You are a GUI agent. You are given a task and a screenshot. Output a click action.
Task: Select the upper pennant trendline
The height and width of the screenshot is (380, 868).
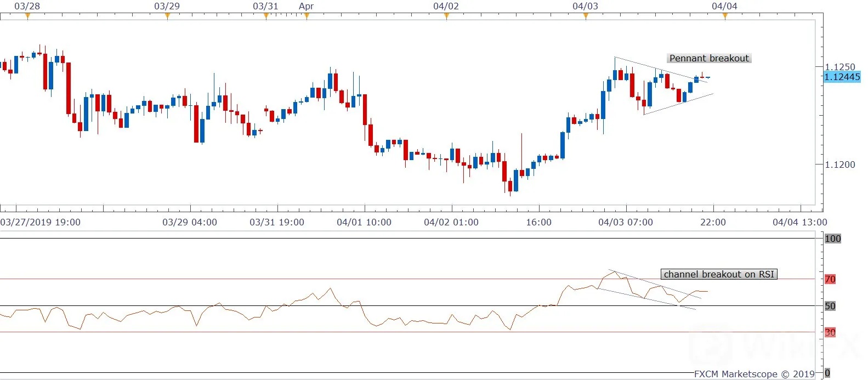point(661,69)
